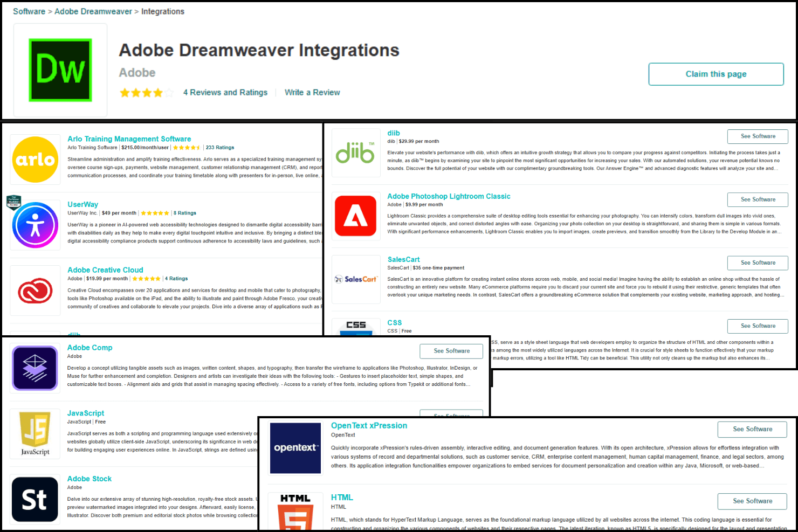Image resolution: width=798 pixels, height=532 pixels.
Task: Click Write a Review link
Action: [312, 93]
